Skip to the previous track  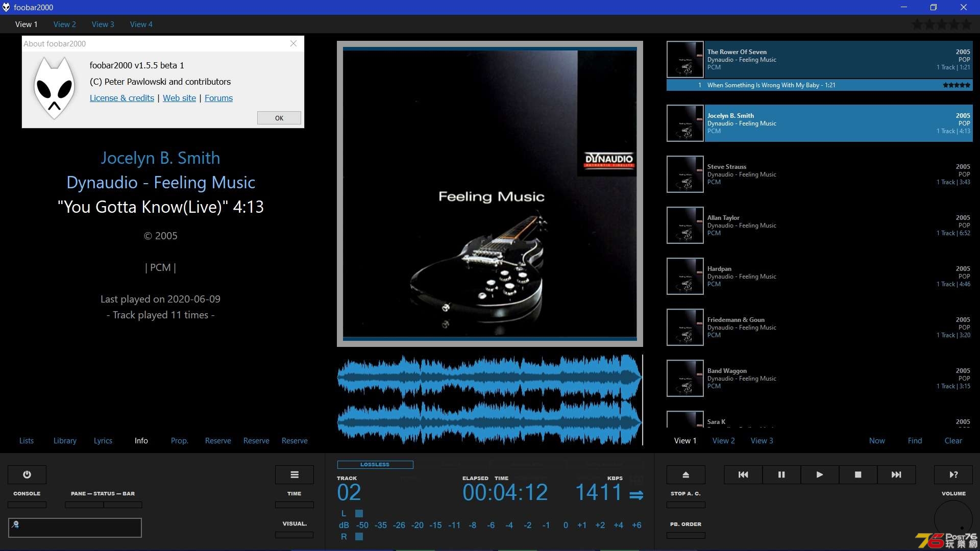coord(743,474)
